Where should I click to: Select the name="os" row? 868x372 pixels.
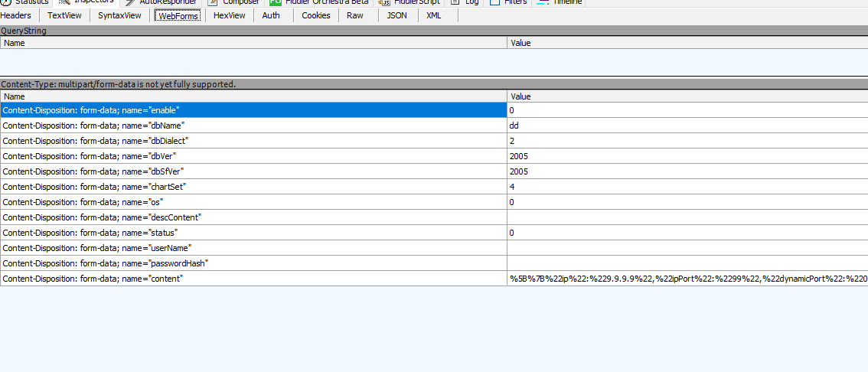click(x=253, y=202)
